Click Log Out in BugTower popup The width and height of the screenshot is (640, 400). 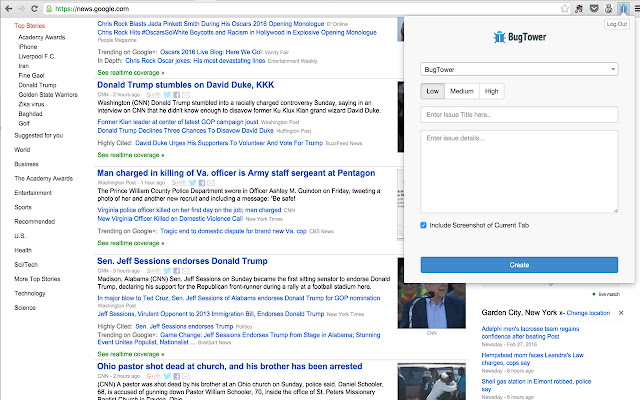pyautogui.click(x=616, y=24)
